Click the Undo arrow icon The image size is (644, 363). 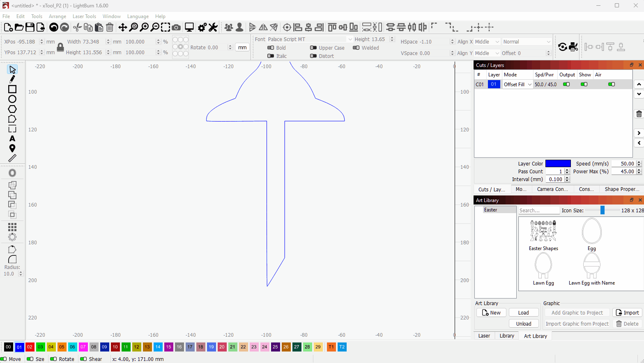coord(54,28)
